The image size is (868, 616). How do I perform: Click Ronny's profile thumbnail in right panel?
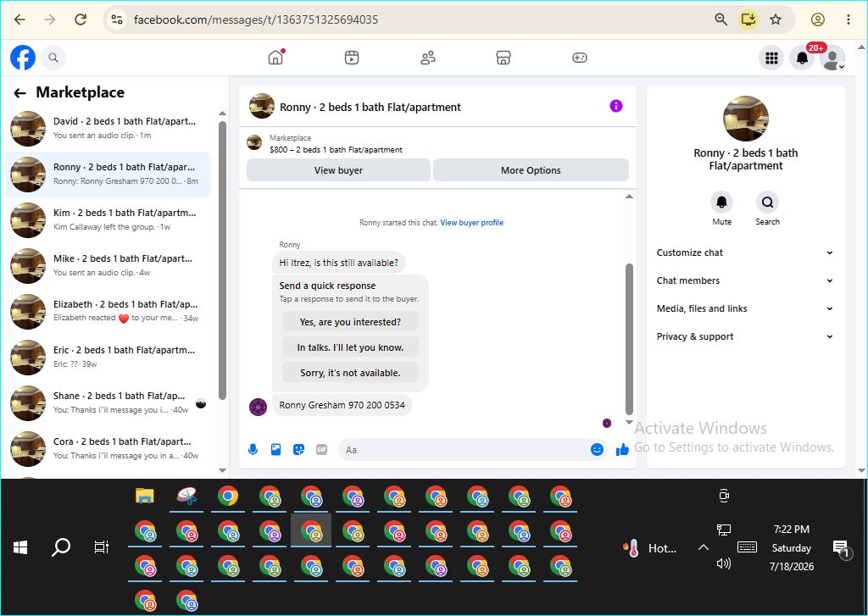pyautogui.click(x=746, y=119)
